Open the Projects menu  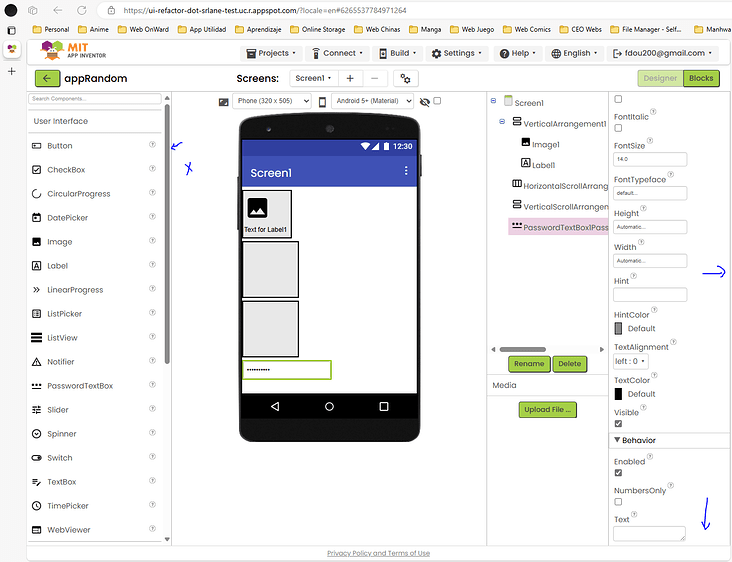tap(271, 53)
